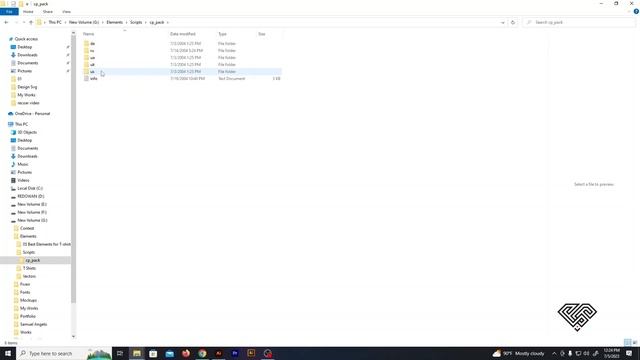Click the Up one level arrow
Viewport: 640px width, 360px height.
tap(31, 22)
